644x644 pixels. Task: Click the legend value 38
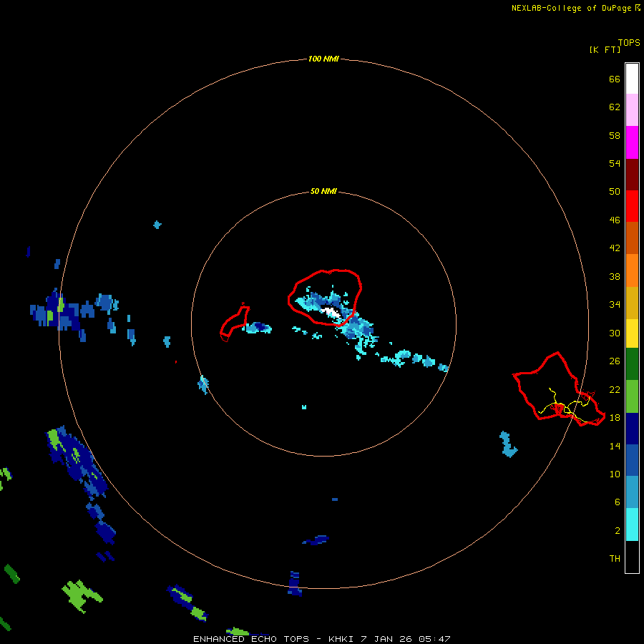coord(615,276)
